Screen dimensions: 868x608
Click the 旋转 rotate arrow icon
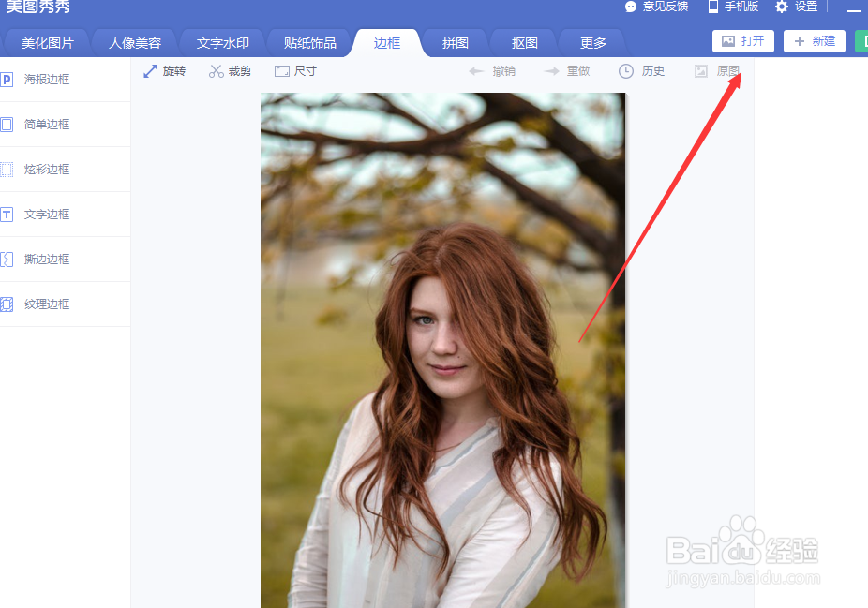(150, 71)
